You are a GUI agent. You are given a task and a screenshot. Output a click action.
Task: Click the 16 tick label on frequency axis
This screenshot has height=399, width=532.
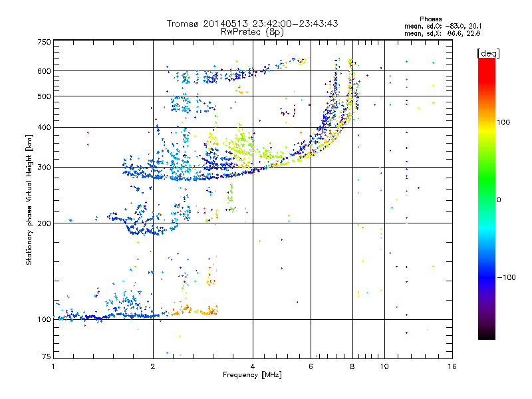pyautogui.click(x=452, y=366)
